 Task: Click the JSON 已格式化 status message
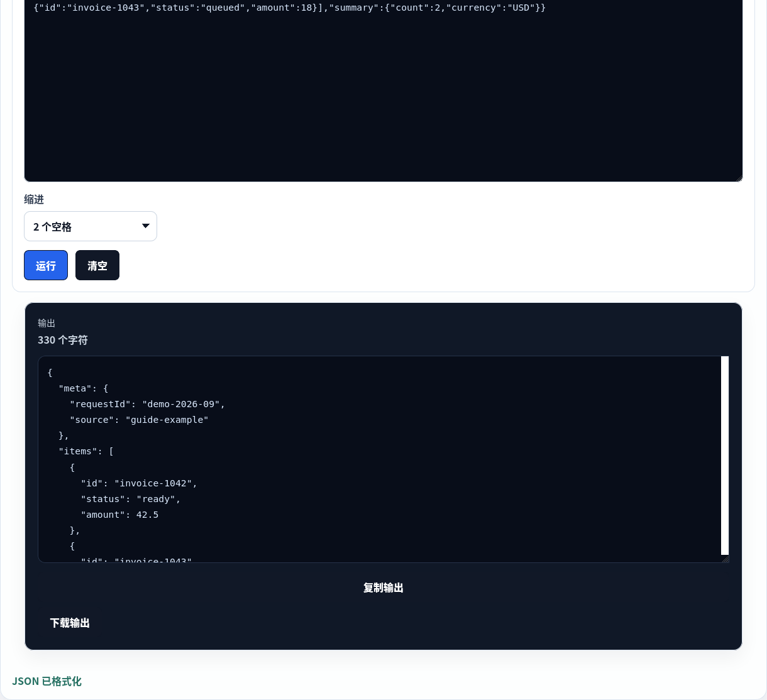(x=47, y=681)
